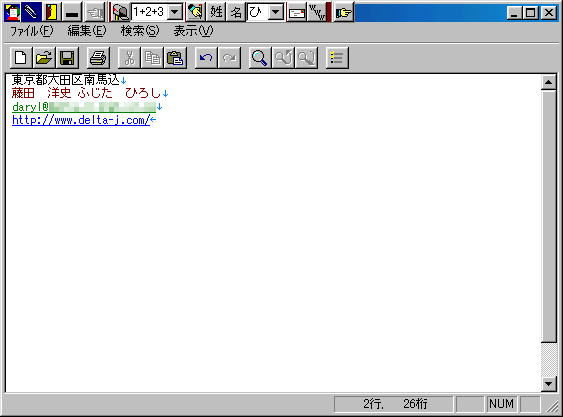Undo the last edit
Viewport: 563px width, 417px height.
(206, 58)
